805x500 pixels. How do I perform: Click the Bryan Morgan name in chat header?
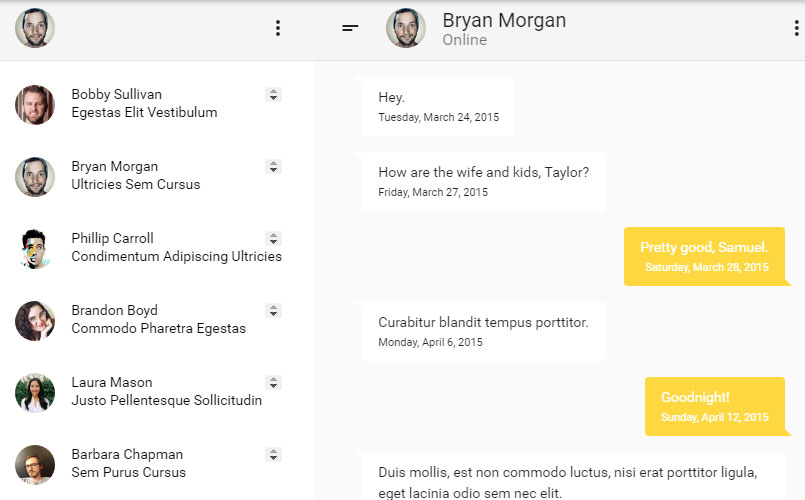coord(504,21)
